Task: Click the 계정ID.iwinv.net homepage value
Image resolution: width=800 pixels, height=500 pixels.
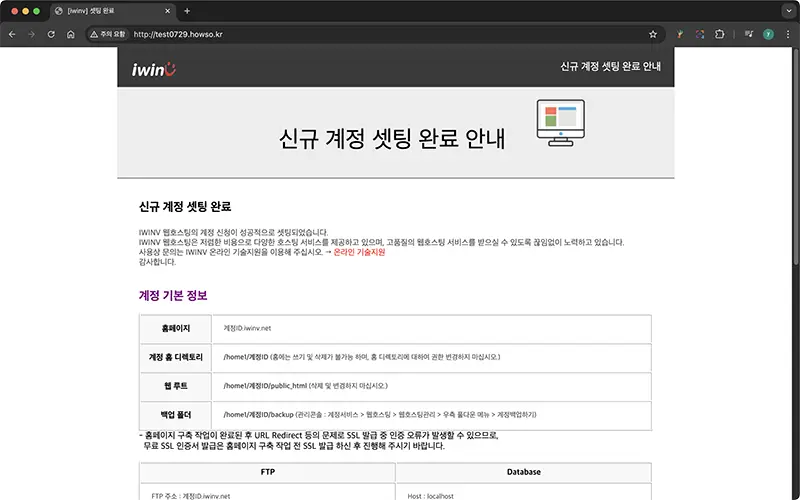Action: tap(247, 328)
